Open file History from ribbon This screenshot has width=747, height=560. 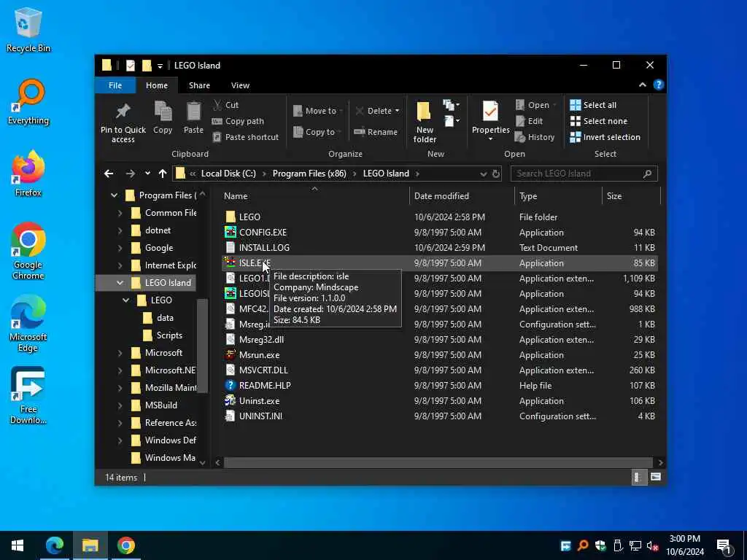point(535,137)
